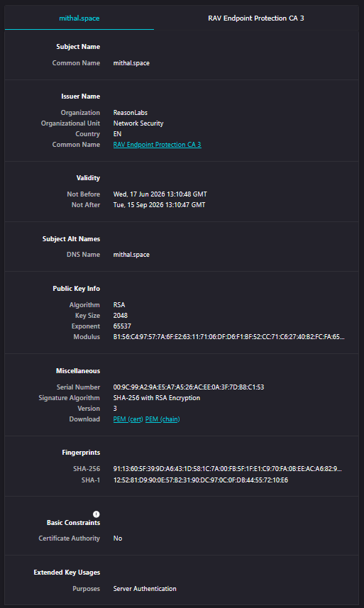Image resolution: width=364 pixels, height=608 pixels.
Task: Select the SHA-1 fingerprint value
Action: pyautogui.click(x=200, y=480)
